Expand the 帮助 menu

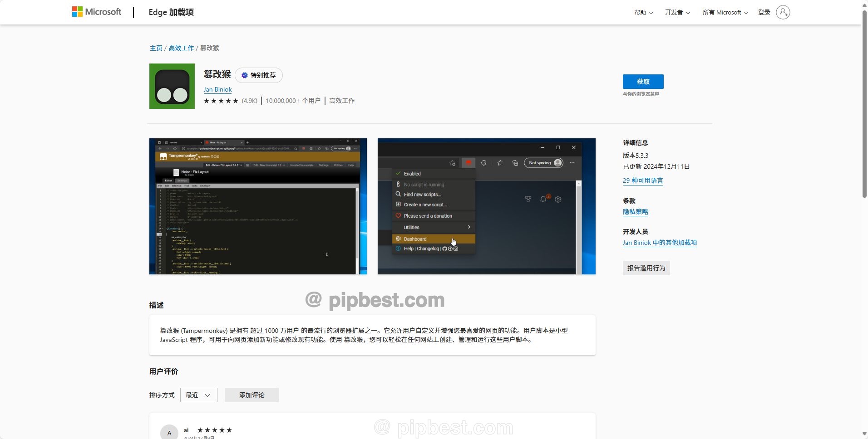(x=643, y=12)
